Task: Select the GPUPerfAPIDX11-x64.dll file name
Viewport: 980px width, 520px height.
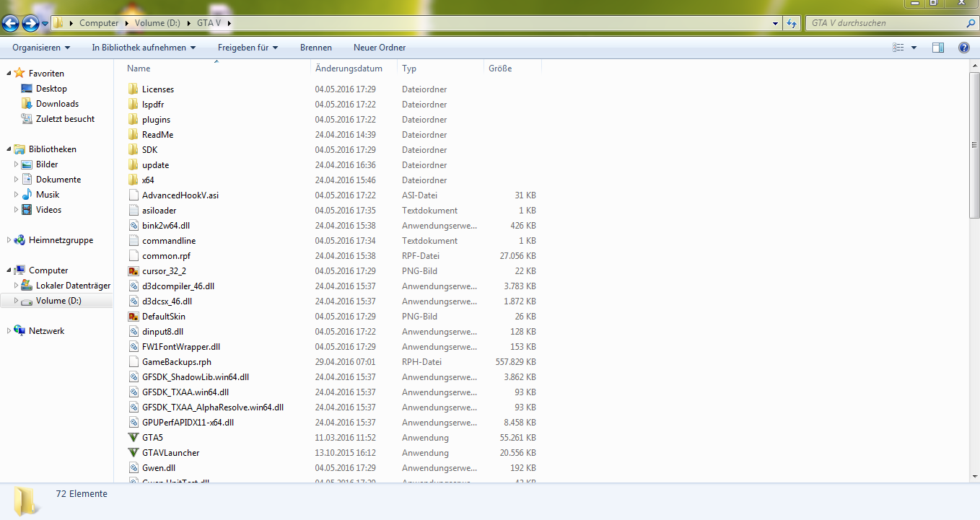Action: [x=188, y=423]
